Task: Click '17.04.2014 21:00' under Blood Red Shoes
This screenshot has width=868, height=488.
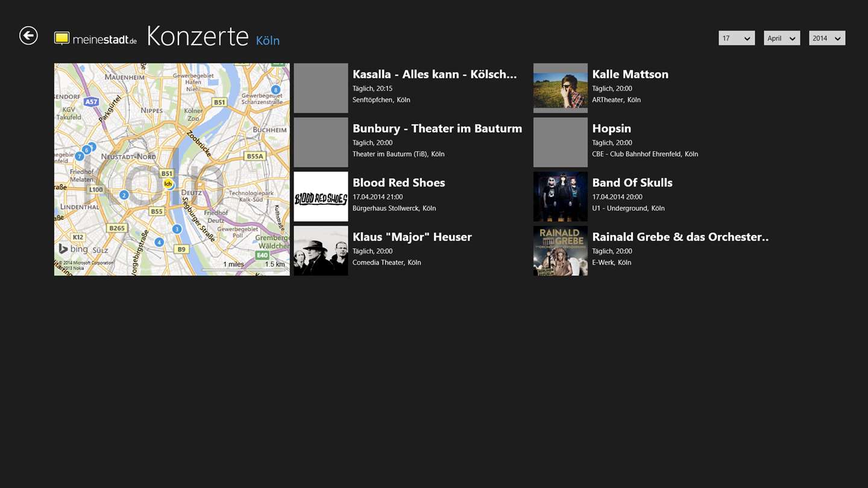Action: click(377, 197)
